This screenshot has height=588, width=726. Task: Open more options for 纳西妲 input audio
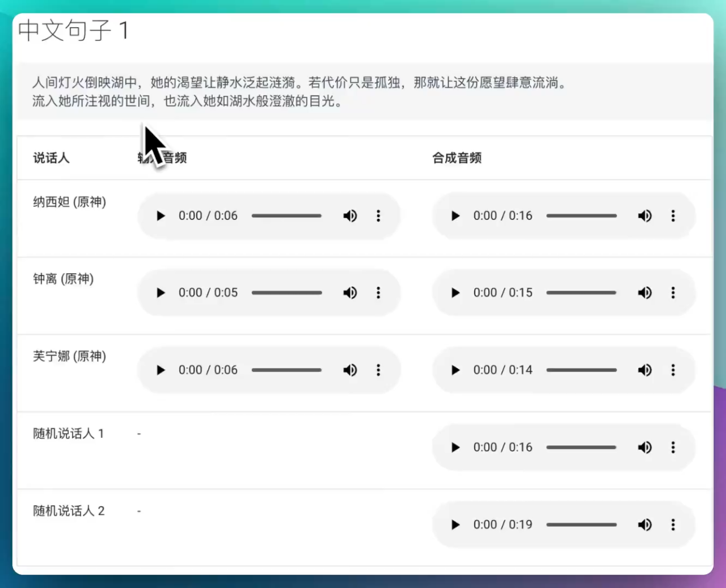click(x=378, y=216)
